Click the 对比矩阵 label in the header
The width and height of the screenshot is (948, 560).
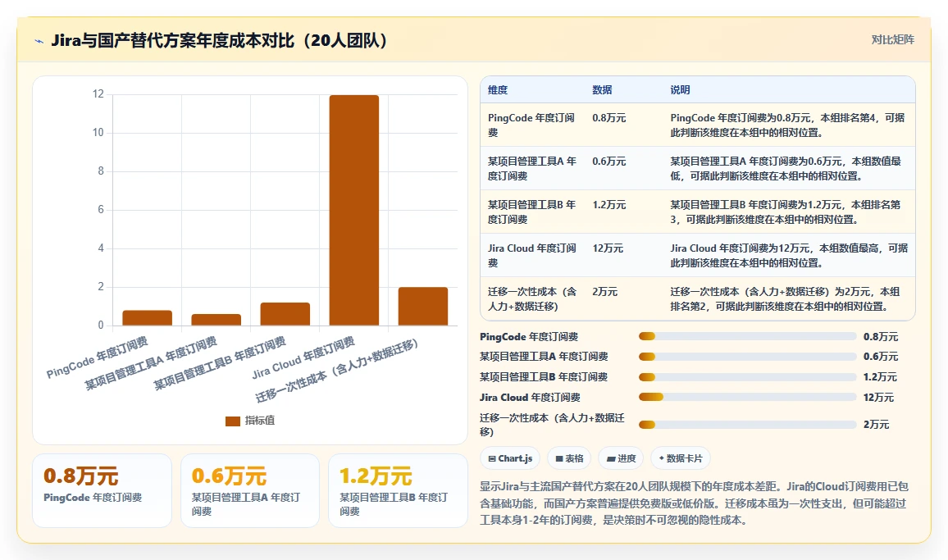[892, 40]
